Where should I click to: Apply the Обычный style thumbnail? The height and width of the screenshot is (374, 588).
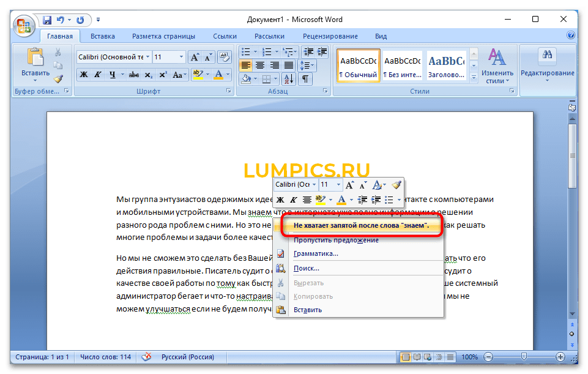(x=358, y=65)
